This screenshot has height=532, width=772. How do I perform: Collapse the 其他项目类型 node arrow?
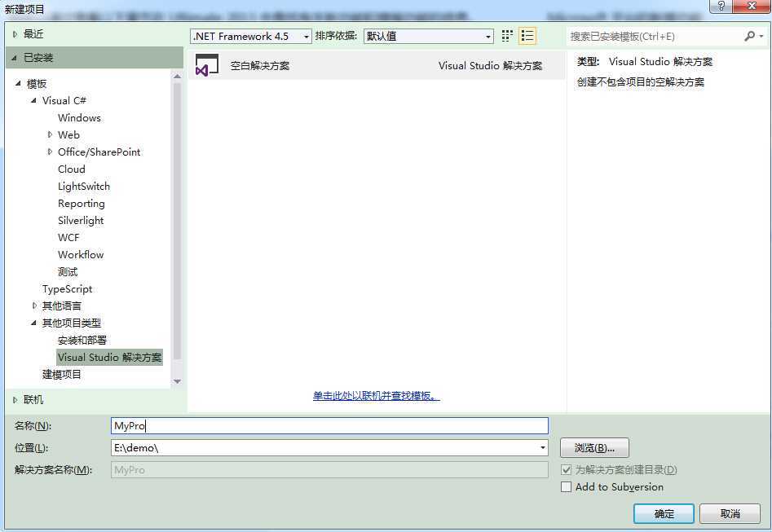click(33, 323)
